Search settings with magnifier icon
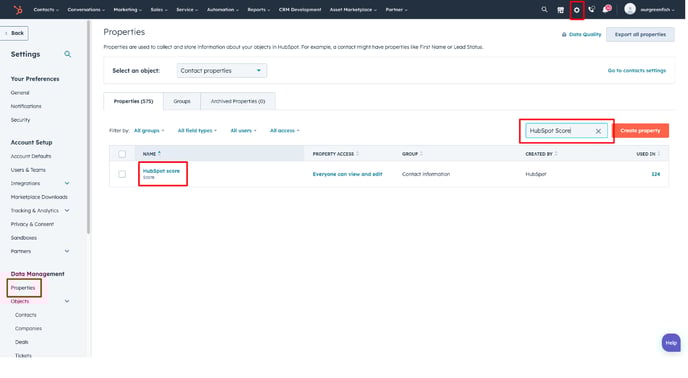The width and height of the screenshot is (688, 378). click(68, 54)
